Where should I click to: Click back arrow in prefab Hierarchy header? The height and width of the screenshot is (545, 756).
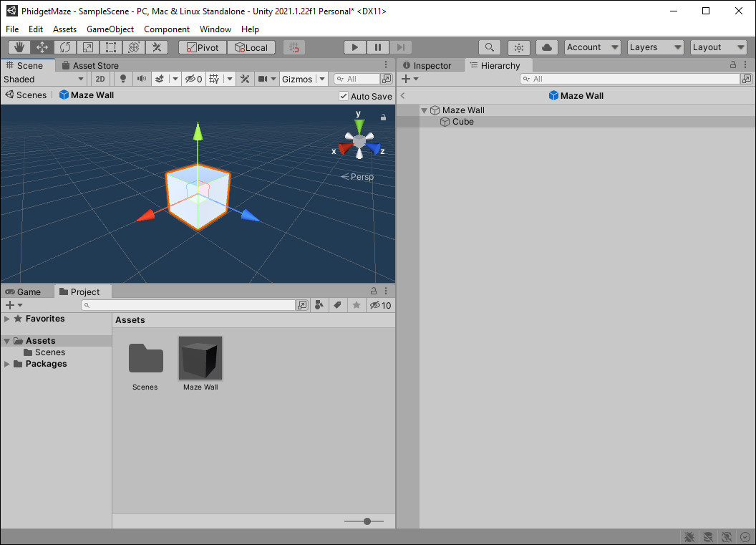(x=402, y=95)
